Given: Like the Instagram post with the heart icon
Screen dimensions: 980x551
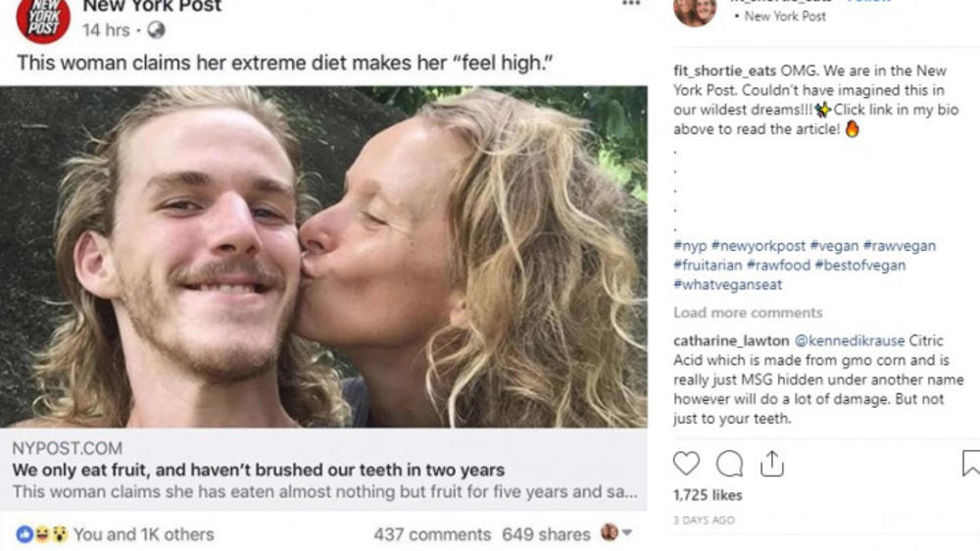Looking at the screenshot, I should [687, 463].
